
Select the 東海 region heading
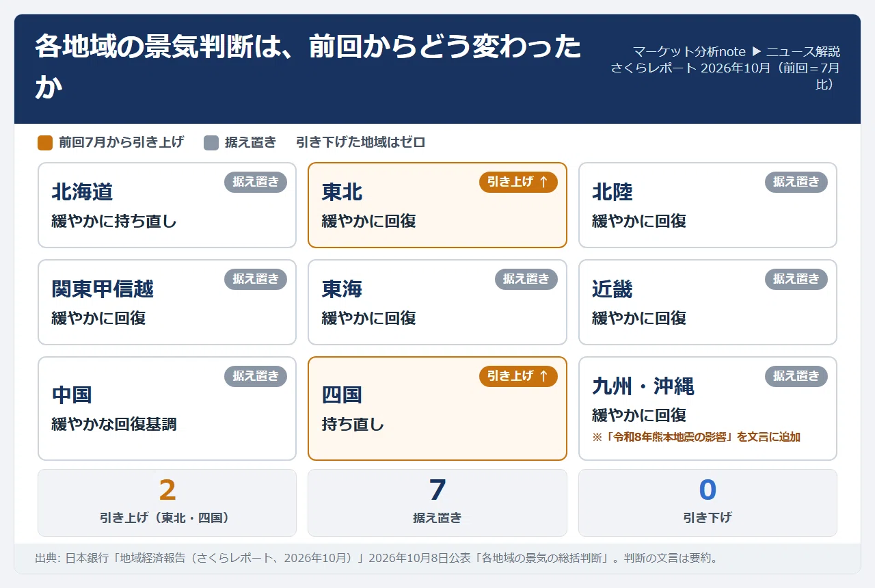coord(342,289)
